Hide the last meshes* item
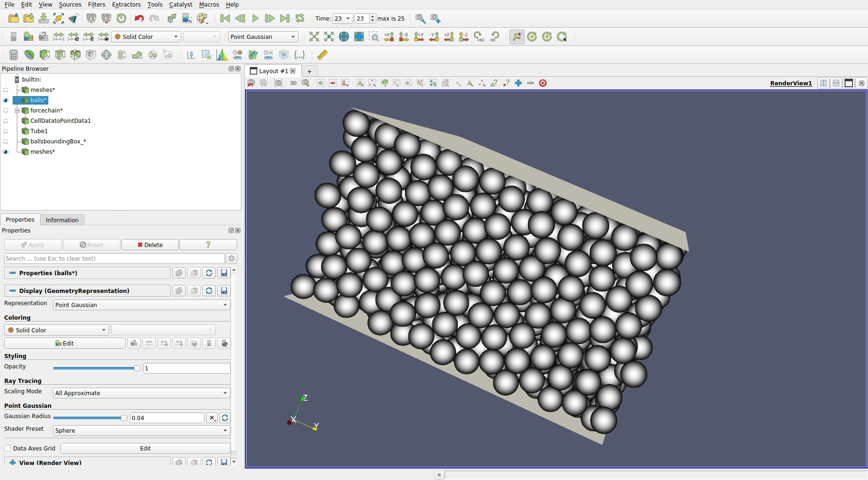The image size is (868, 480). [6, 152]
